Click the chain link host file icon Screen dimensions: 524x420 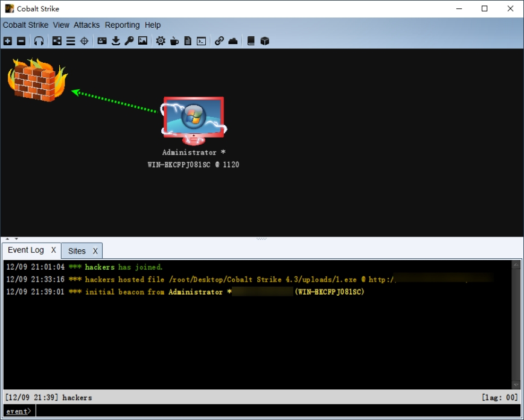(x=219, y=41)
